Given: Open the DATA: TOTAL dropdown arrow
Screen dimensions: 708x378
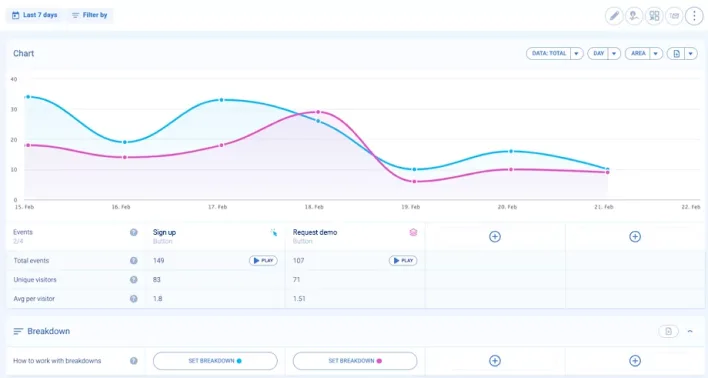Looking at the screenshot, I should pos(577,54).
